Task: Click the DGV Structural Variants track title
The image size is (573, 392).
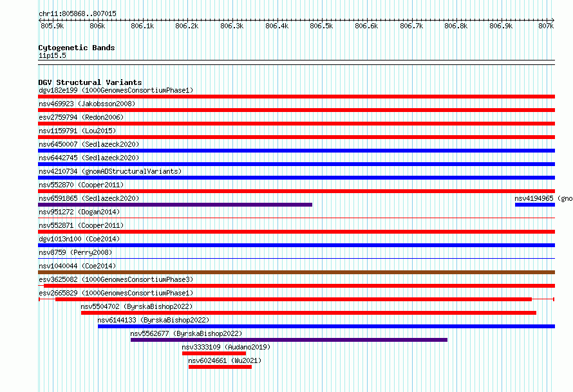Action: (x=90, y=82)
